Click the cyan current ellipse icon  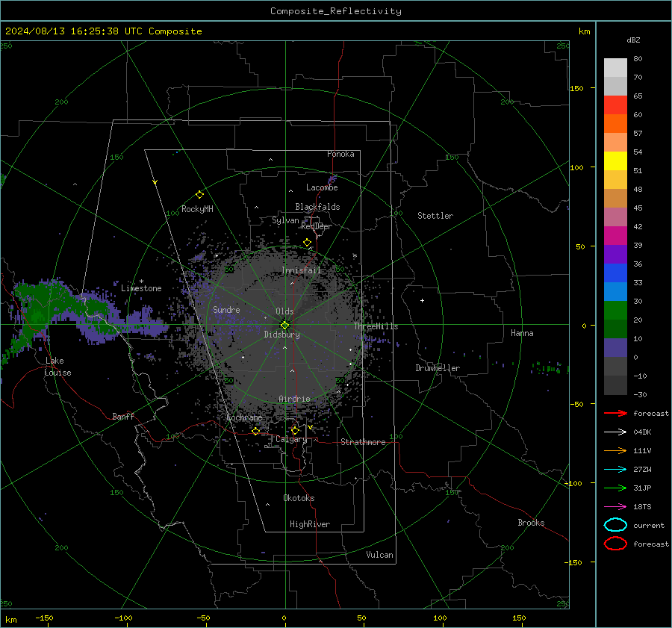615,525
